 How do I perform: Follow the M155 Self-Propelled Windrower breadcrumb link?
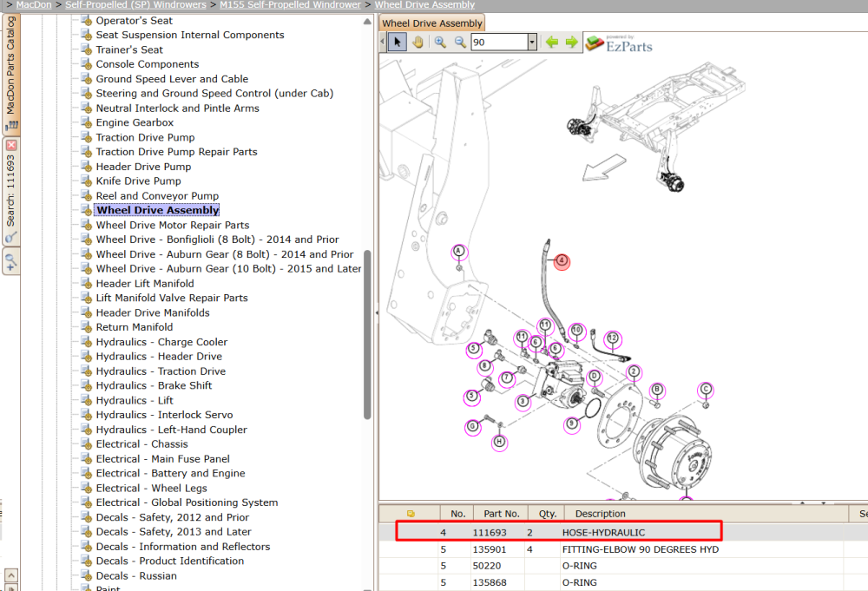pos(290,5)
